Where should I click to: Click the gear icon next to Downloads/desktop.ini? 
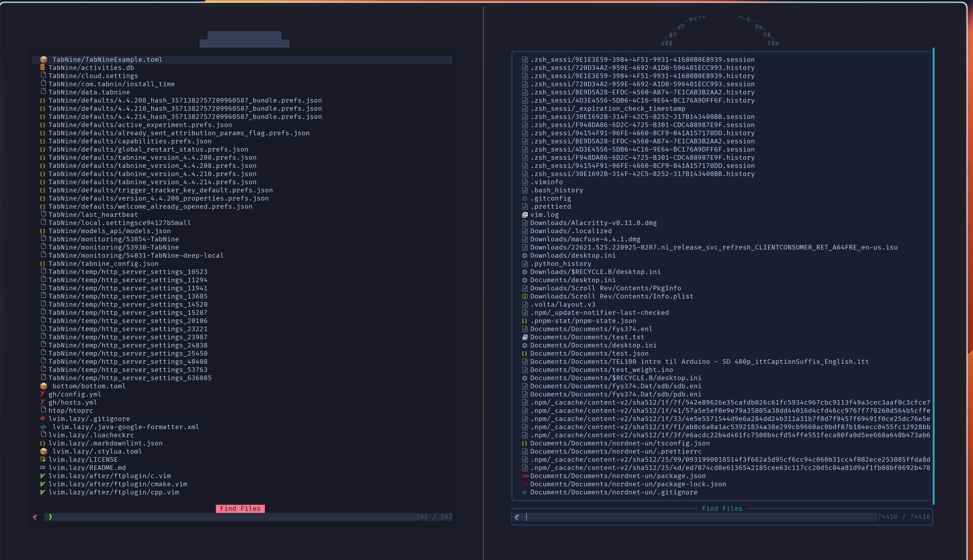pyautogui.click(x=524, y=256)
